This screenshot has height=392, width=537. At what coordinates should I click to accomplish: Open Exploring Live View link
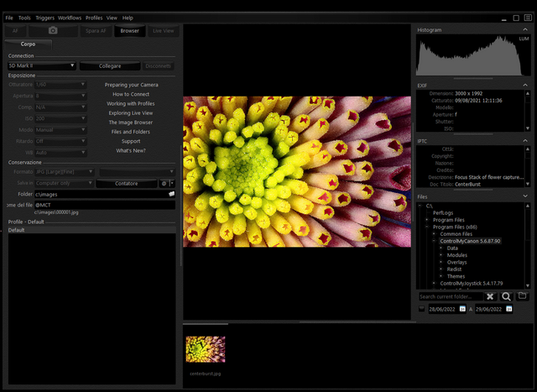tap(131, 113)
